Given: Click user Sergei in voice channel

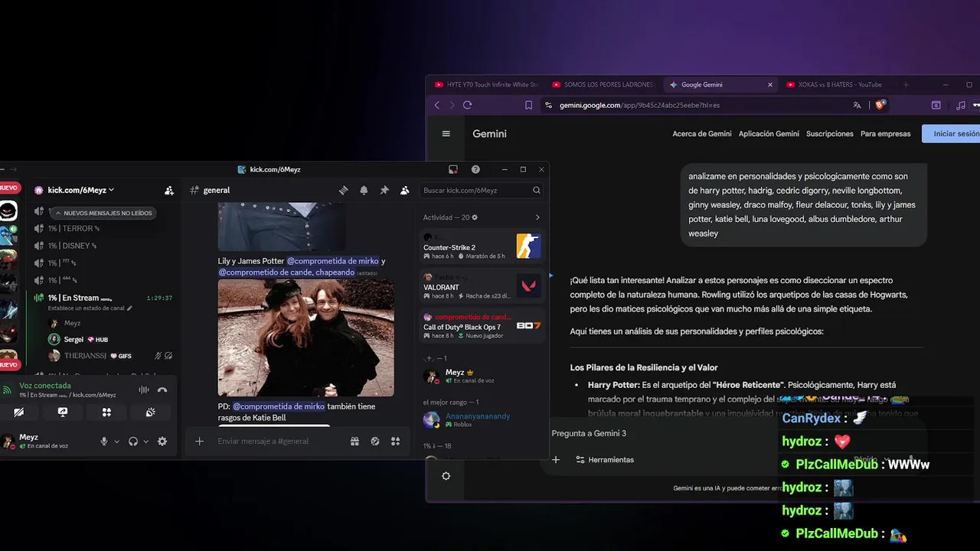Looking at the screenshot, I should click(x=73, y=339).
